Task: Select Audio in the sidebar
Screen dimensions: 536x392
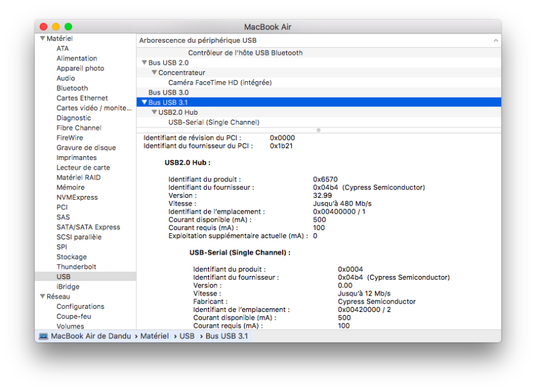Action: click(66, 78)
